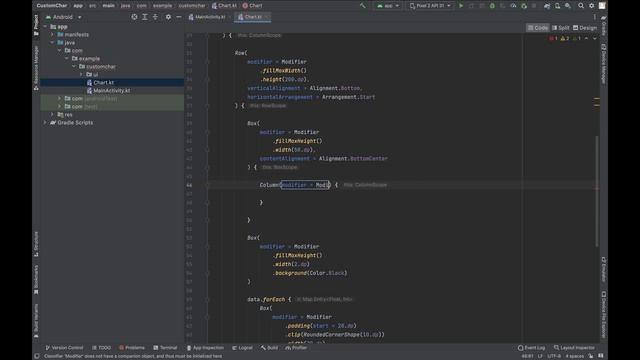Viewport: 640px width, 360px height.
Task: Open IDE settings gear in top toolbar
Action: pos(591,6)
